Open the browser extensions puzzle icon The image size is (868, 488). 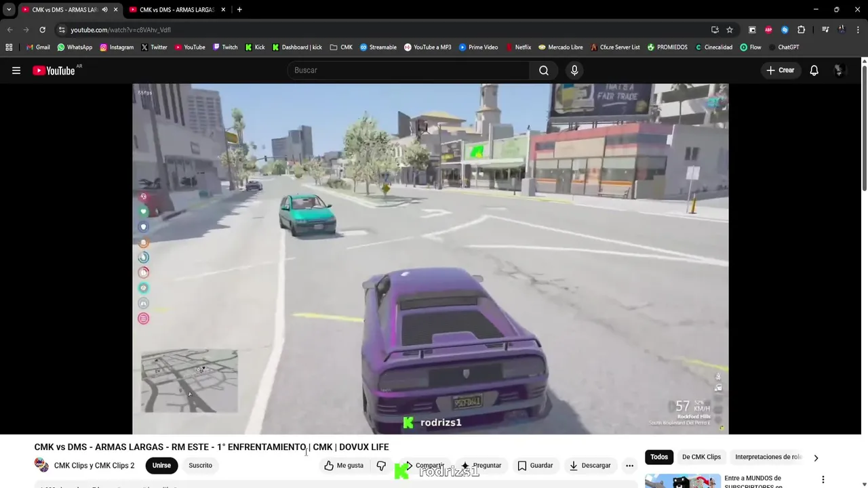point(801,30)
